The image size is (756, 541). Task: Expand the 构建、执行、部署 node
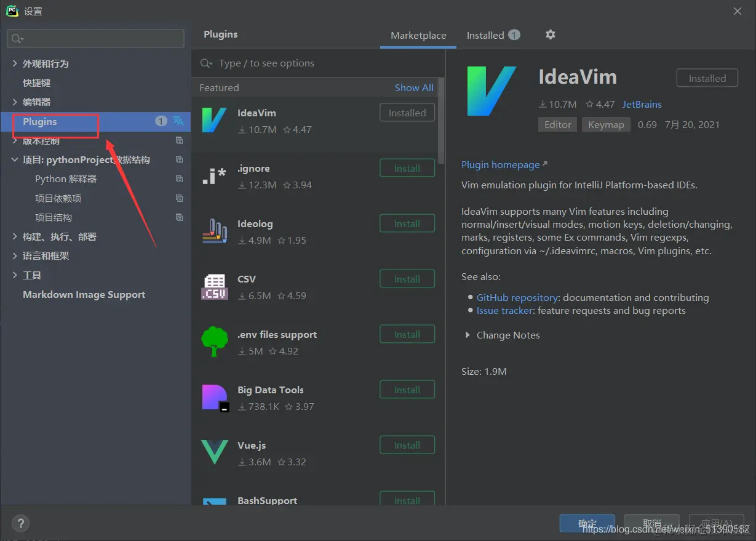coord(15,236)
